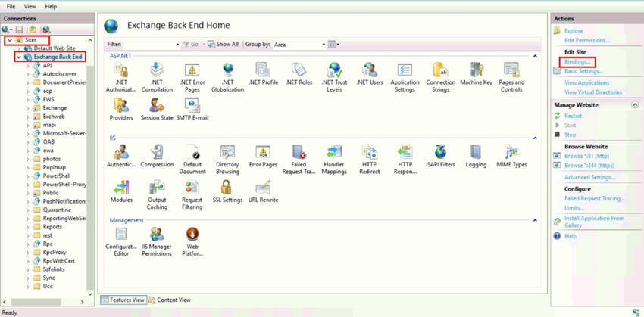Open Session State feature
Viewport: 644px width, 317px height.
(157, 110)
